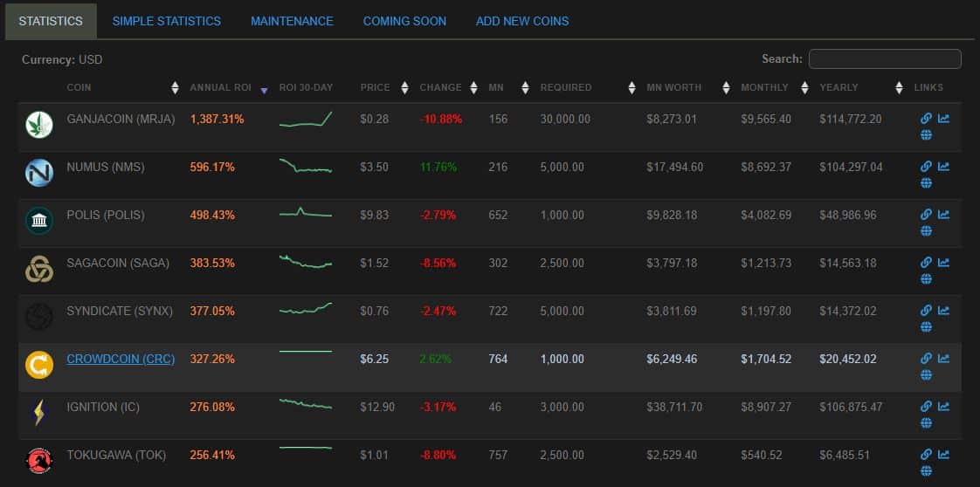Select the $1,704.52 monthly value

[x=766, y=359]
